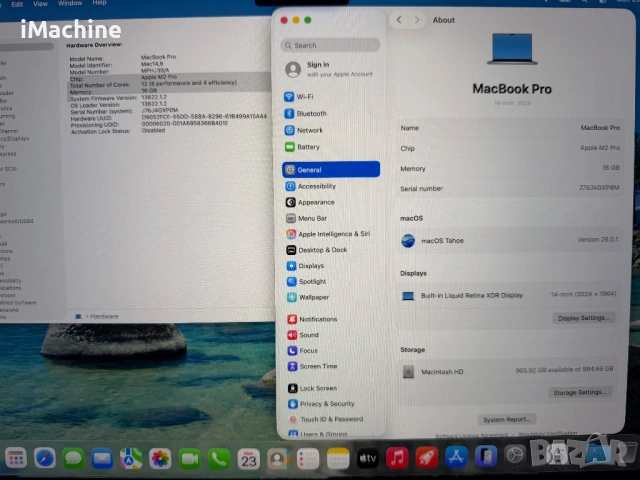Launch Maps from the Dock
Image resolution: width=640 pixels, height=480 pixels.
[131, 459]
